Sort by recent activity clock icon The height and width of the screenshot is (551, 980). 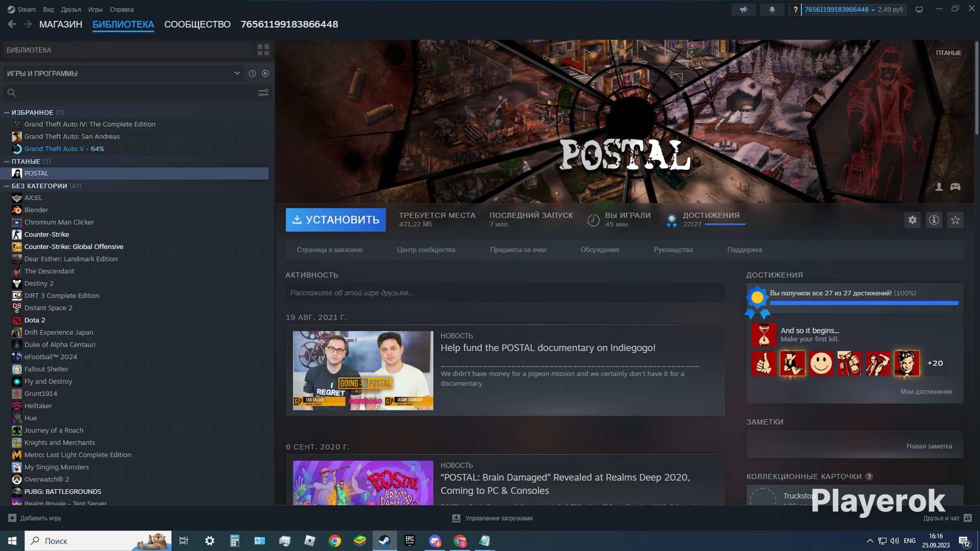click(252, 73)
